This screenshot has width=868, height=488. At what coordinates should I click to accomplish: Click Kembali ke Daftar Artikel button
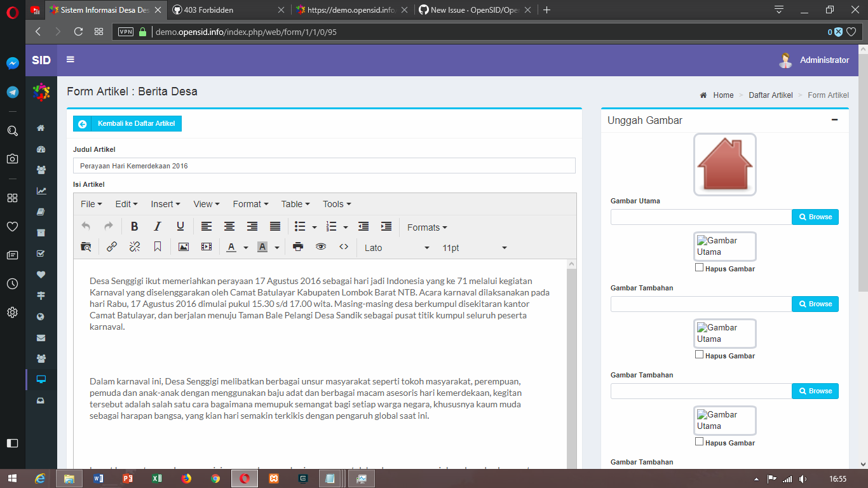(x=128, y=123)
